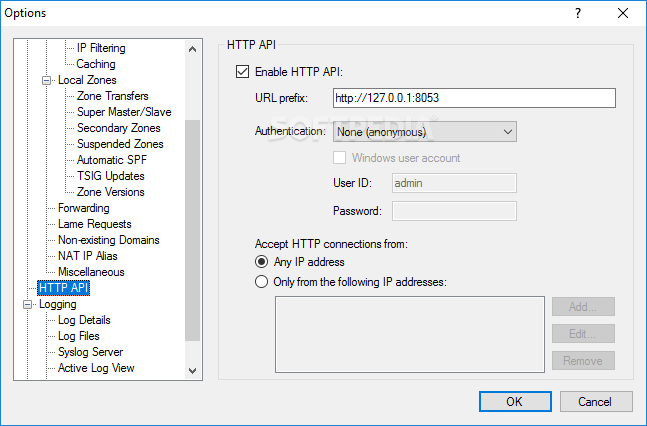The width and height of the screenshot is (647, 426).
Task: Select Automatic SPF tree item
Action: click(111, 160)
